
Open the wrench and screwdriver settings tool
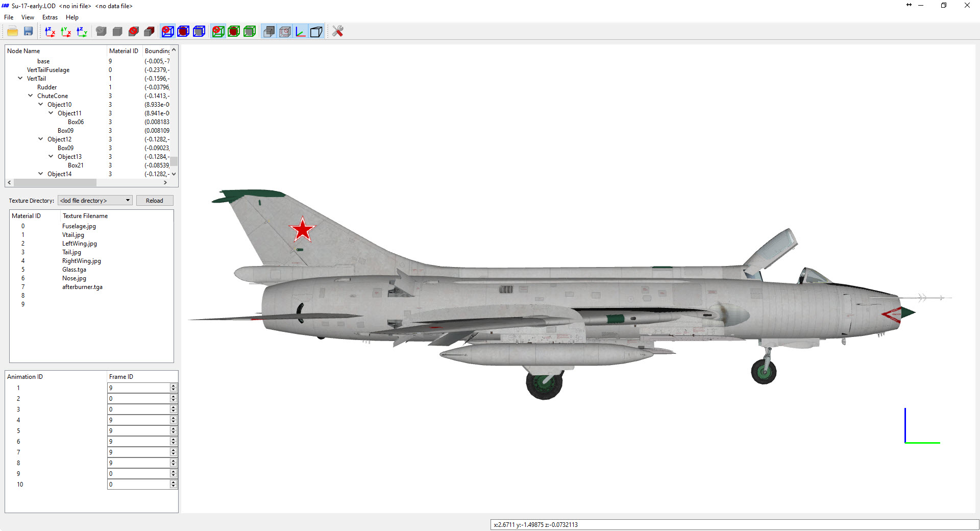tap(337, 32)
